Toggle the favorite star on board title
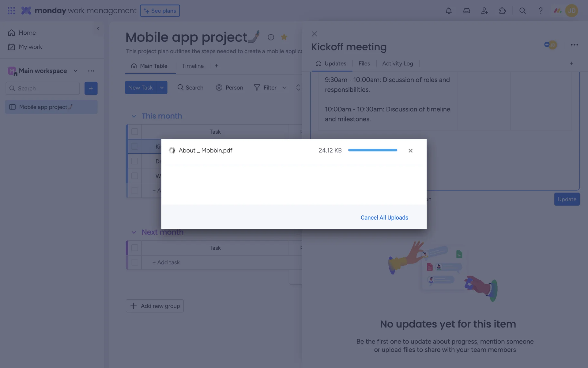 click(x=284, y=37)
